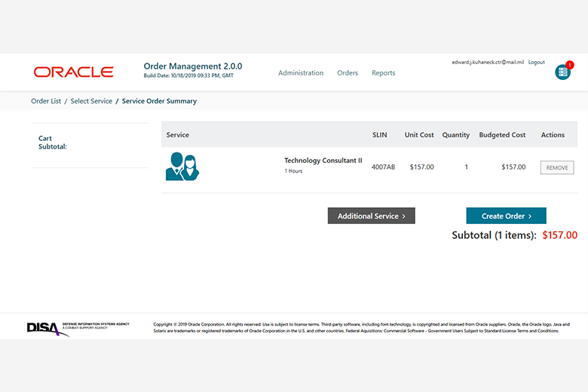
Task: Open the cart icon with red badge
Action: click(x=563, y=71)
